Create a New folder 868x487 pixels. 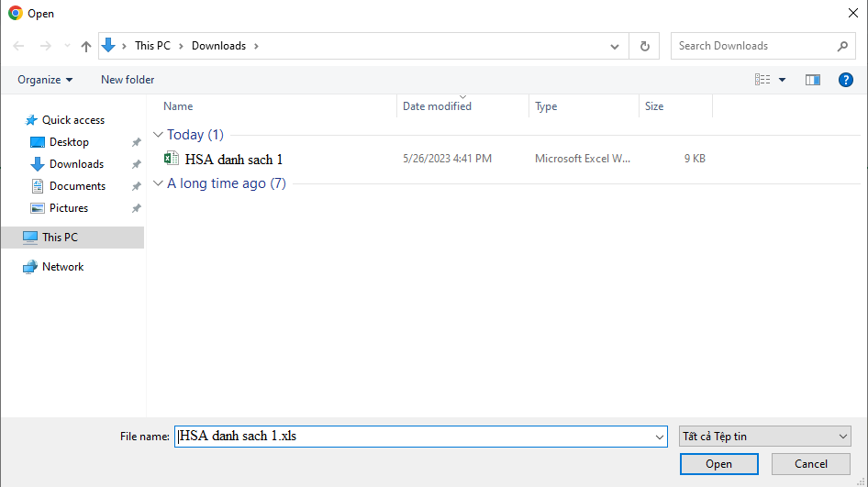click(x=128, y=80)
